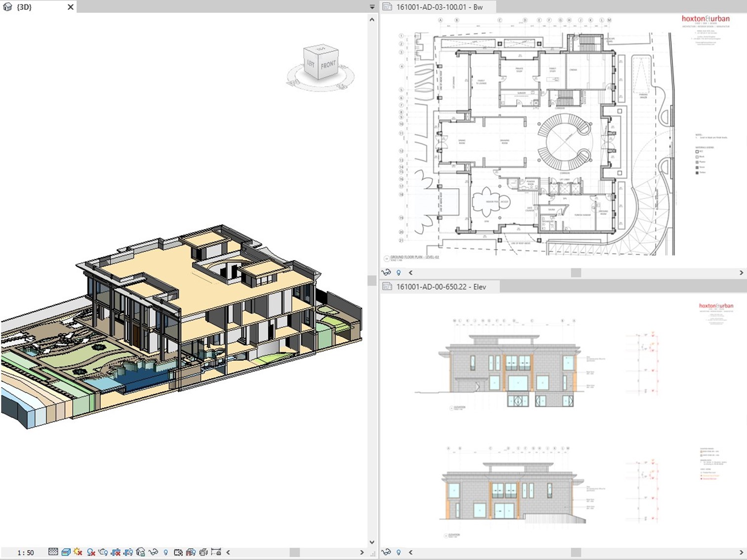Screen dimensions: 747x560
Task: Open the 1 : 50 view scale selector
Action: (26, 553)
